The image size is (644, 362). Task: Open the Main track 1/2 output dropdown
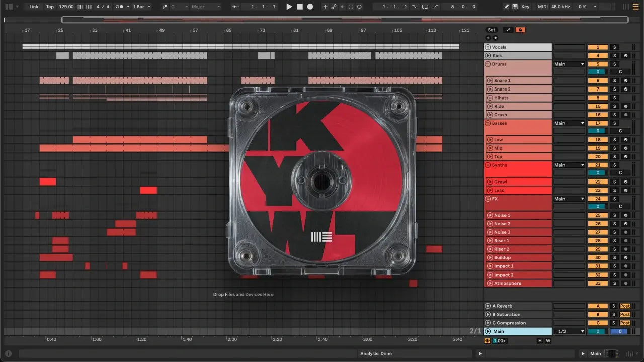pos(569,331)
